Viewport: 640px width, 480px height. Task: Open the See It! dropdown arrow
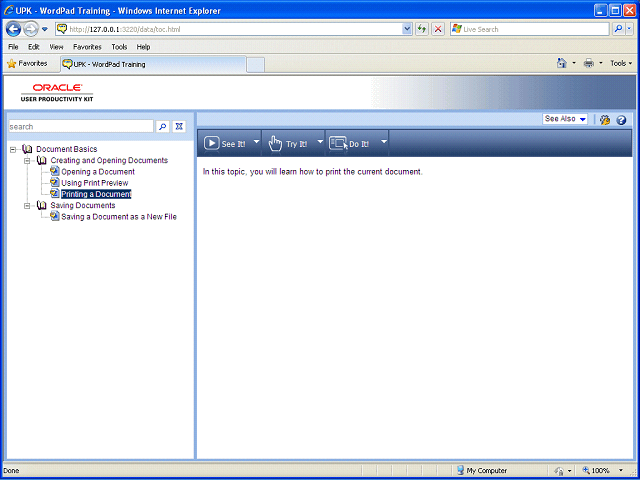coord(256,142)
